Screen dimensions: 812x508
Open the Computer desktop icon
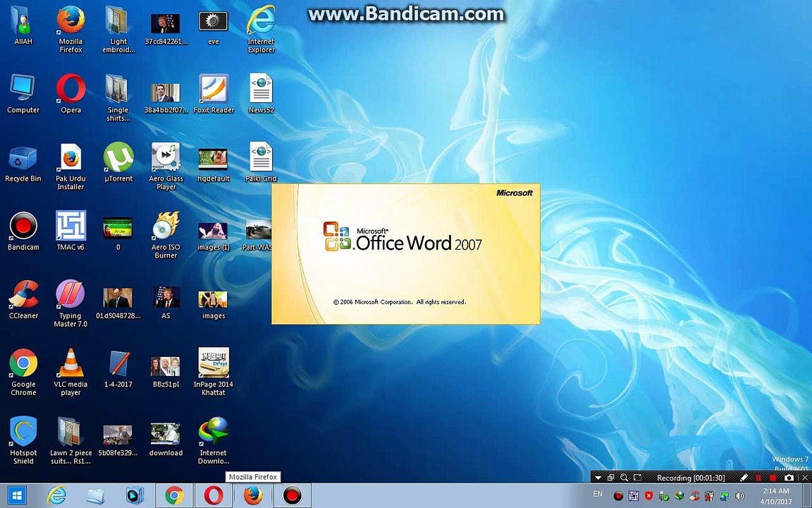23,94
